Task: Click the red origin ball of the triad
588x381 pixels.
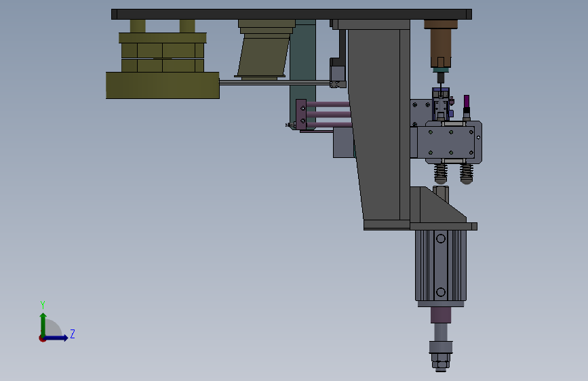Action: pos(42,338)
